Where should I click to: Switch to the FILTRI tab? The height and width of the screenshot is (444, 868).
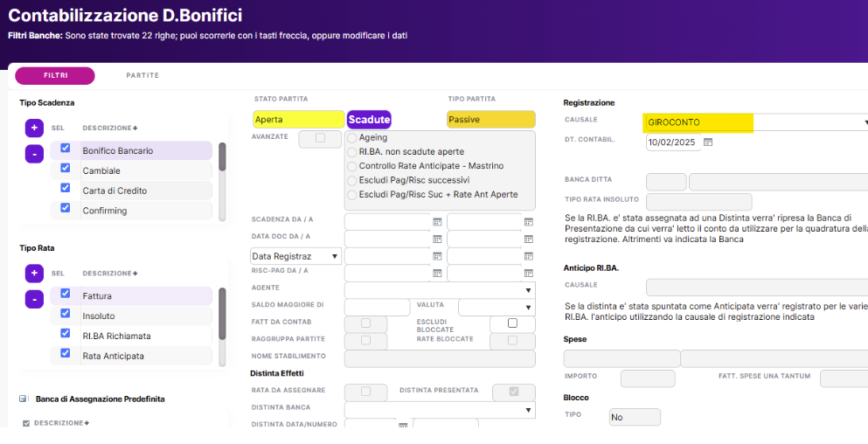click(55, 76)
